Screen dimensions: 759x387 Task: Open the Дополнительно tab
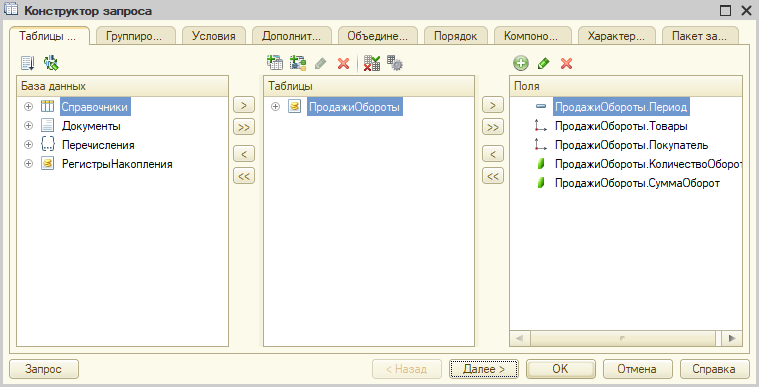291,36
